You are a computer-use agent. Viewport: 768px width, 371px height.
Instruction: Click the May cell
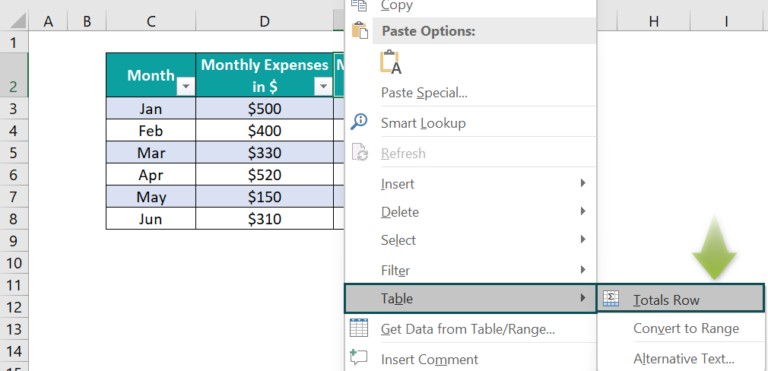151,197
